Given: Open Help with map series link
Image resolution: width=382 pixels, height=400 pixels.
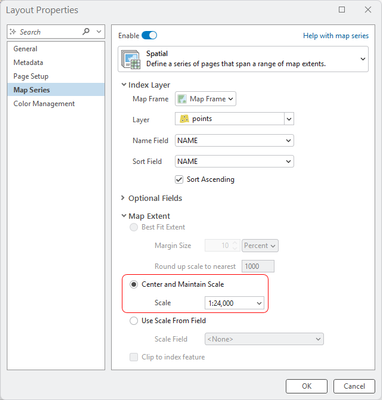Looking at the screenshot, I should 336,36.
